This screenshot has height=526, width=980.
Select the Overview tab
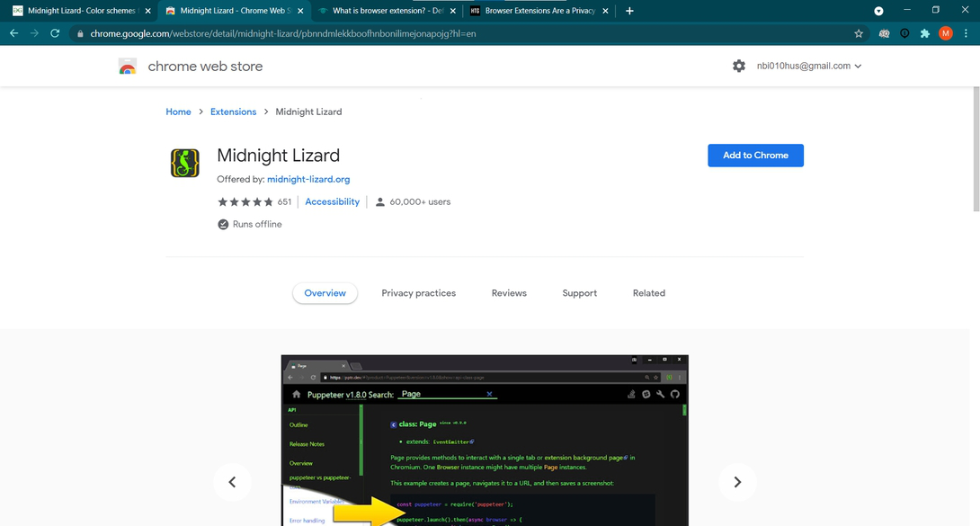coord(325,293)
